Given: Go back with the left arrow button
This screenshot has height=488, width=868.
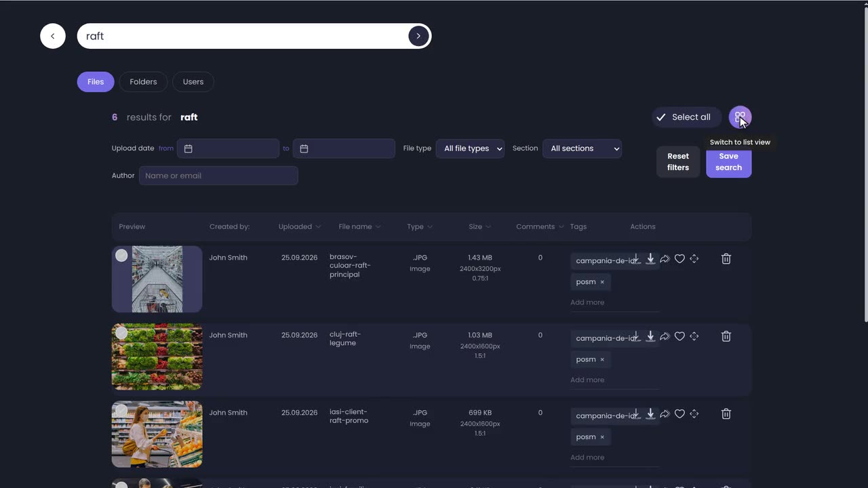Looking at the screenshot, I should [53, 36].
